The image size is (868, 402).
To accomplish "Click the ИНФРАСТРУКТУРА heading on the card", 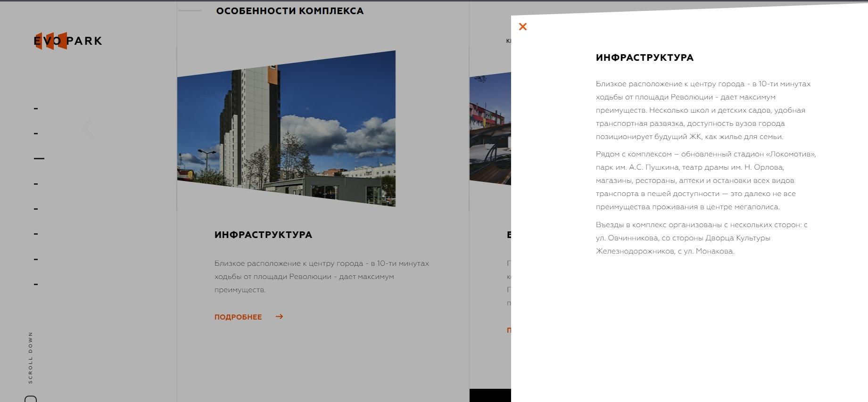I will coord(263,235).
